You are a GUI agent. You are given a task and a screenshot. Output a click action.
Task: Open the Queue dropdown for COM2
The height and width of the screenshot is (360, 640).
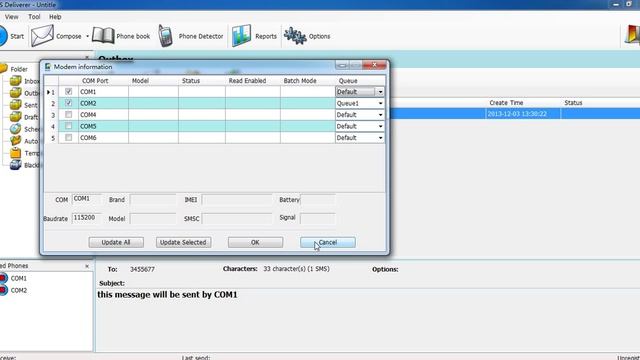380,103
